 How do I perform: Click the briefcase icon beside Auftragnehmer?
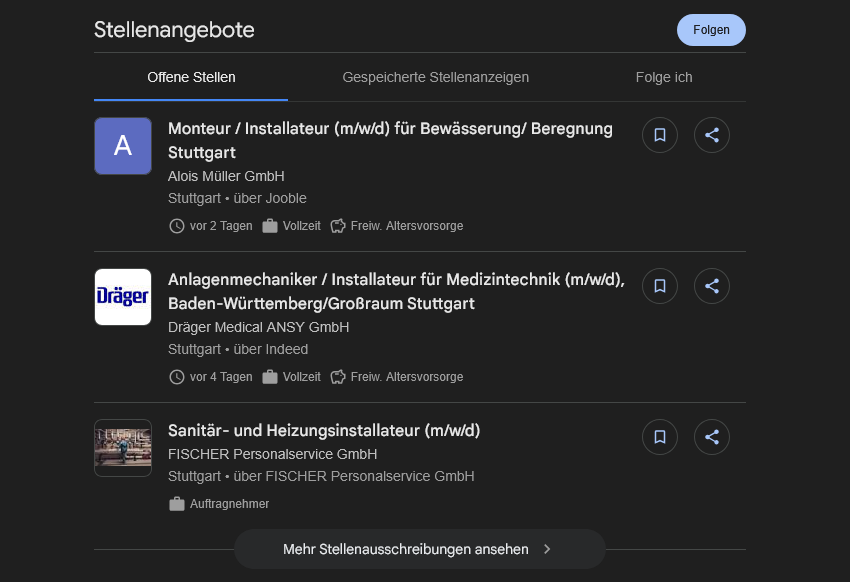pyautogui.click(x=177, y=504)
